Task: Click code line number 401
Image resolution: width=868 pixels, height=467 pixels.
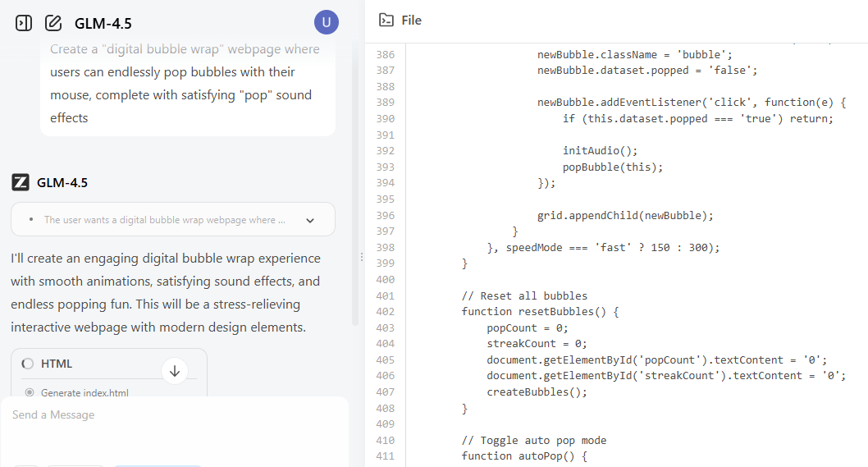Action: [384, 295]
